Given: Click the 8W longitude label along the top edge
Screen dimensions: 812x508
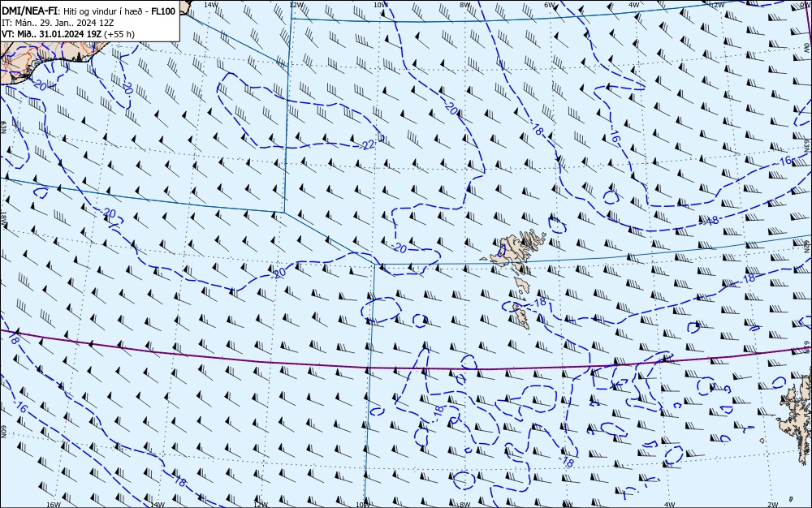Looking at the screenshot, I should pyautogui.click(x=465, y=4).
